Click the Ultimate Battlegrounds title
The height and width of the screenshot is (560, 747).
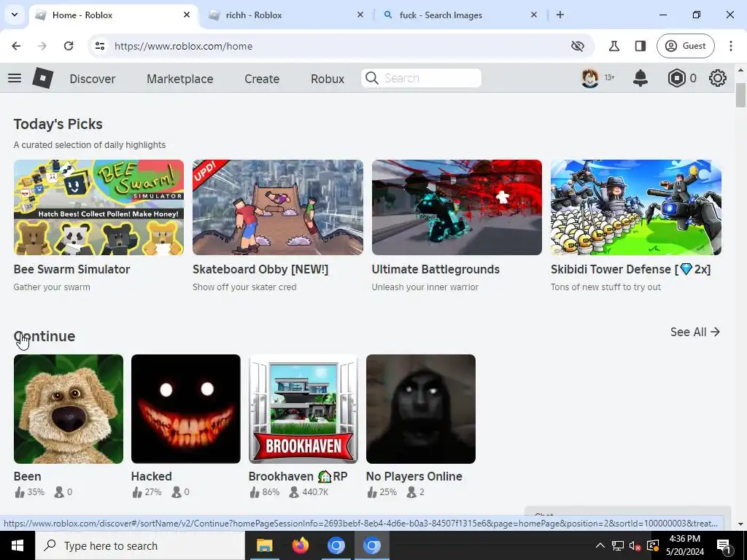436,269
